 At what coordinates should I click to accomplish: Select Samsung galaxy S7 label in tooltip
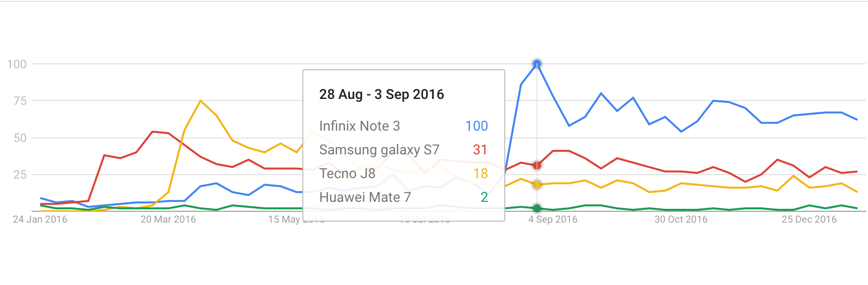point(379,150)
